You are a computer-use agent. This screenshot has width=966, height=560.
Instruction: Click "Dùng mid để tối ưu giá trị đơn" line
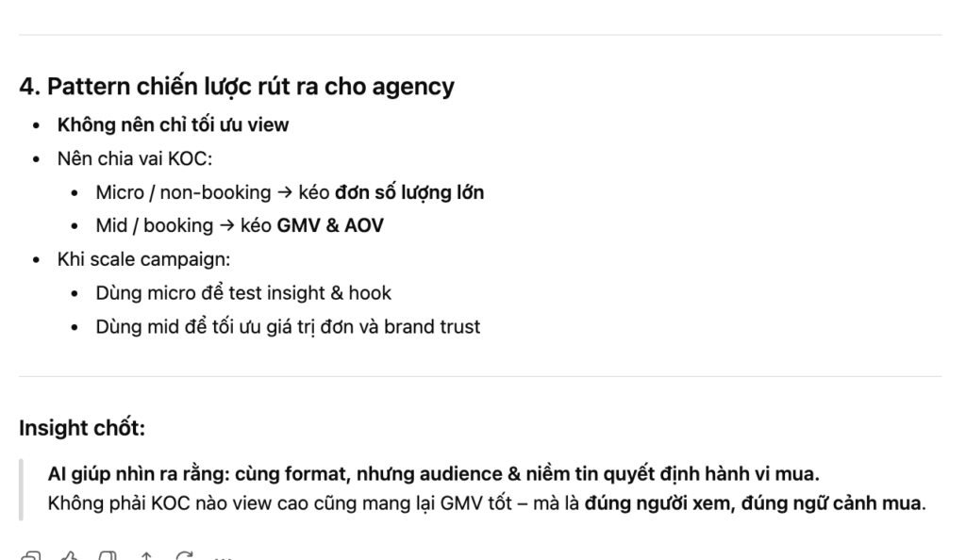tap(288, 327)
